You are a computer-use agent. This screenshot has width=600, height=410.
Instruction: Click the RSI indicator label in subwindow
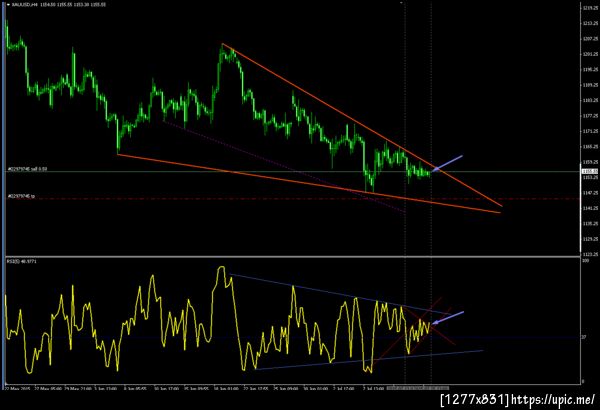point(21,261)
